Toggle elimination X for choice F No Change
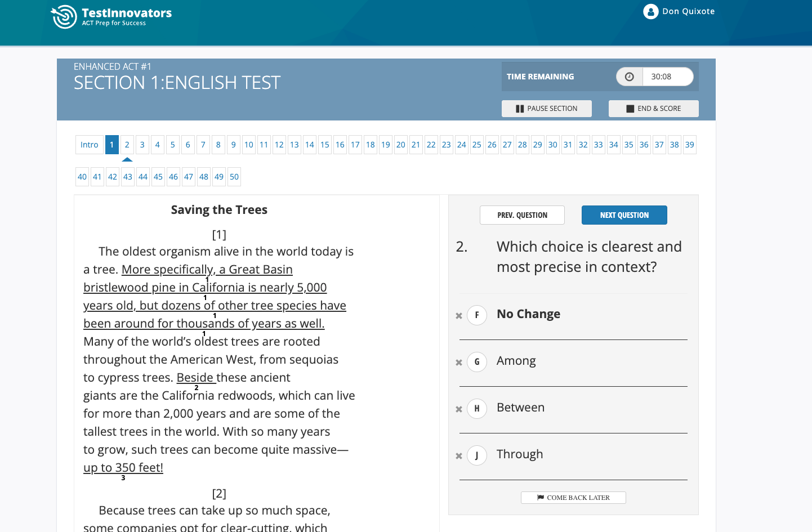 pyautogui.click(x=459, y=315)
